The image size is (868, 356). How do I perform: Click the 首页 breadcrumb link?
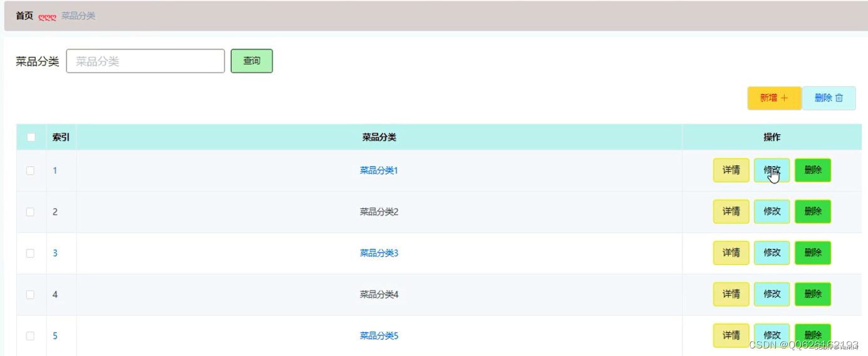pos(24,16)
